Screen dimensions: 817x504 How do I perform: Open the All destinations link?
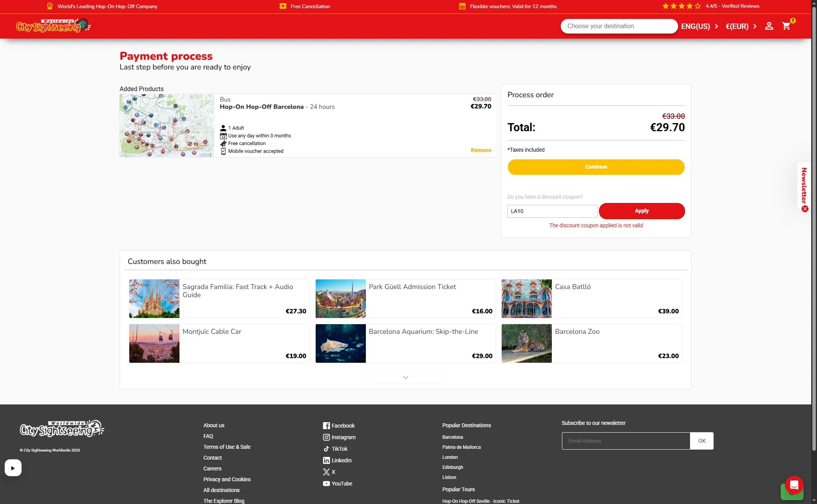pos(222,490)
